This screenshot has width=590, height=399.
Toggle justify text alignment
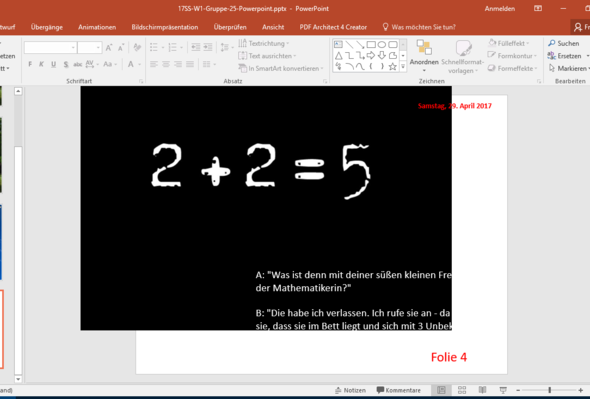point(190,64)
